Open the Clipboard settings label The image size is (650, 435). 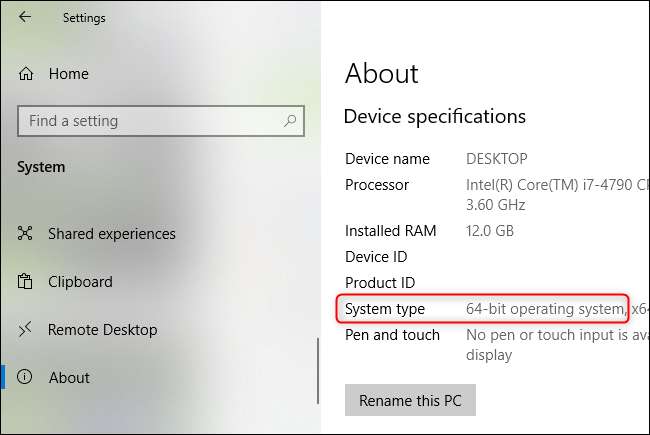coord(80,282)
